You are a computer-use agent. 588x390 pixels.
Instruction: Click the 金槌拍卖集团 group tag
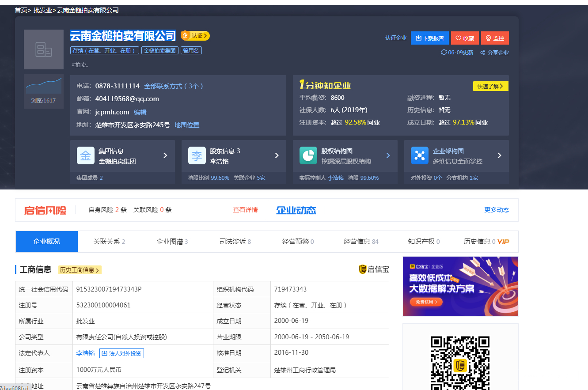[x=160, y=50]
